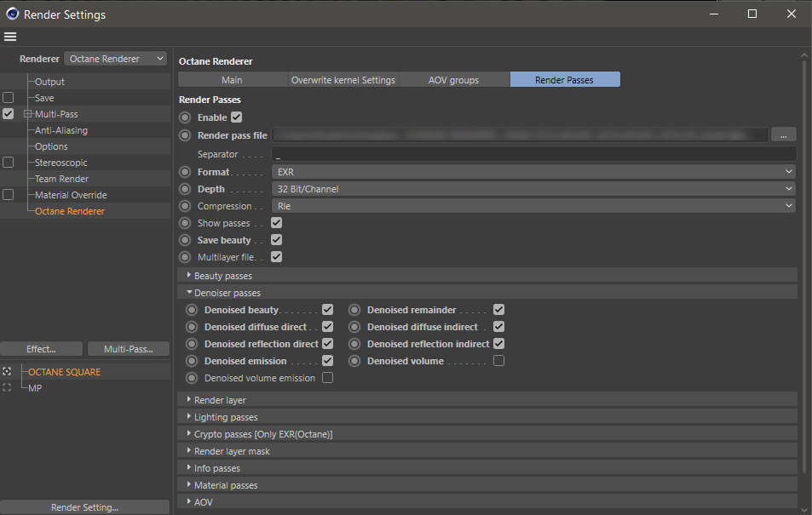This screenshot has width=812, height=515.
Task: Click the Render Setting... button
Action: [84, 507]
